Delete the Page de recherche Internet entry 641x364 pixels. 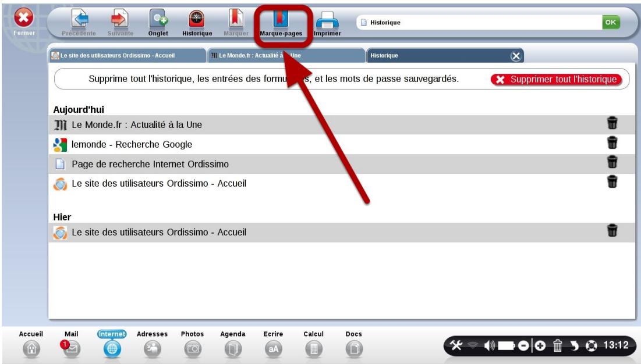click(x=612, y=162)
